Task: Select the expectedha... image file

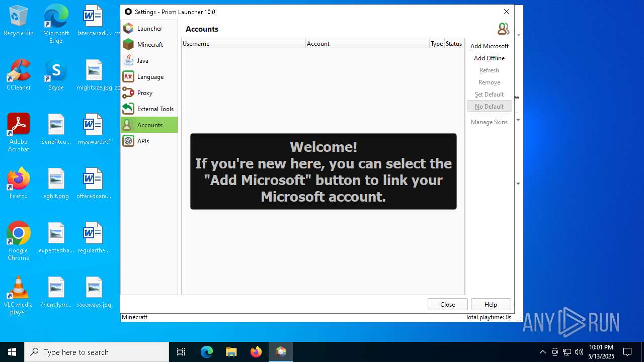Action: [x=56, y=238]
